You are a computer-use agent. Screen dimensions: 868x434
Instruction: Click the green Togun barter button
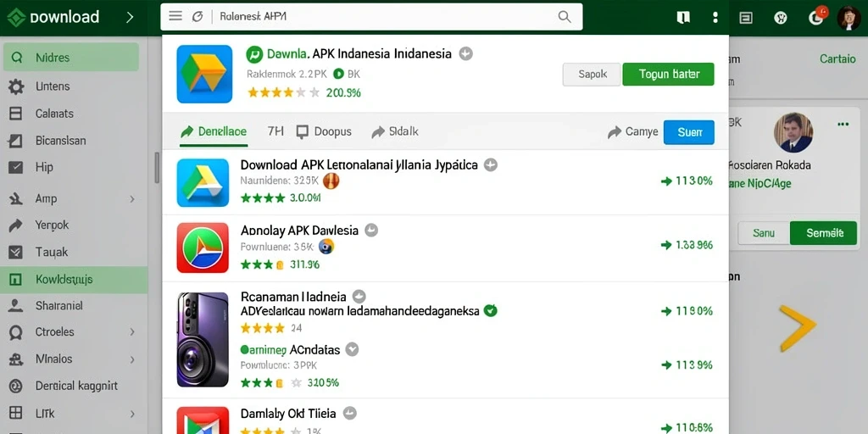(668, 75)
